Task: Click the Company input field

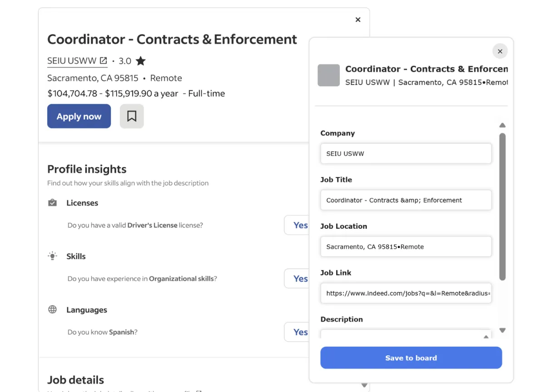Action: coord(406,154)
